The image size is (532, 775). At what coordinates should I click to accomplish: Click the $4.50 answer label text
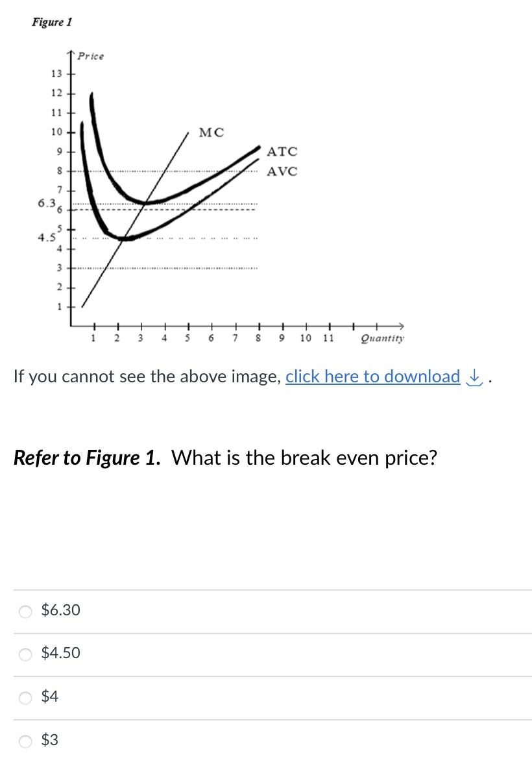click(x=59, y=654)
